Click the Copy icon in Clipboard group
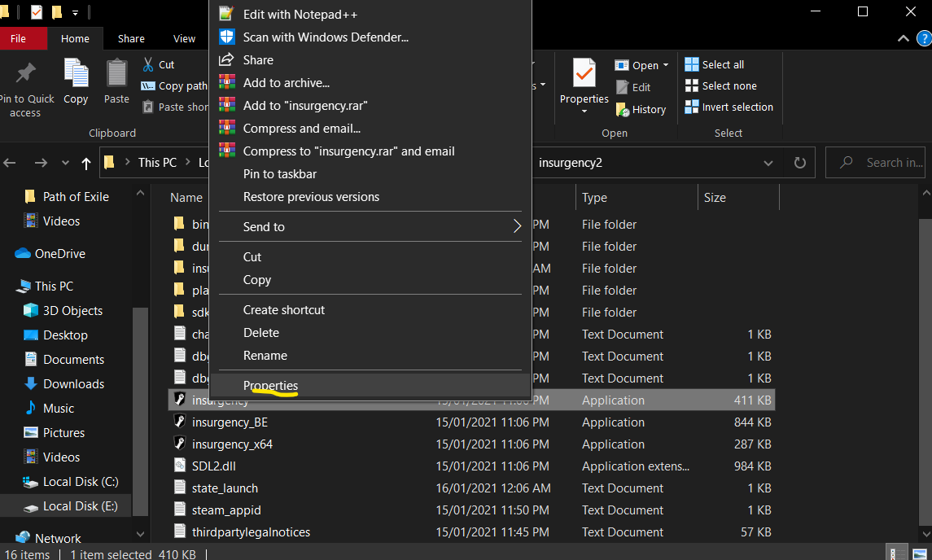 [76, 75]
